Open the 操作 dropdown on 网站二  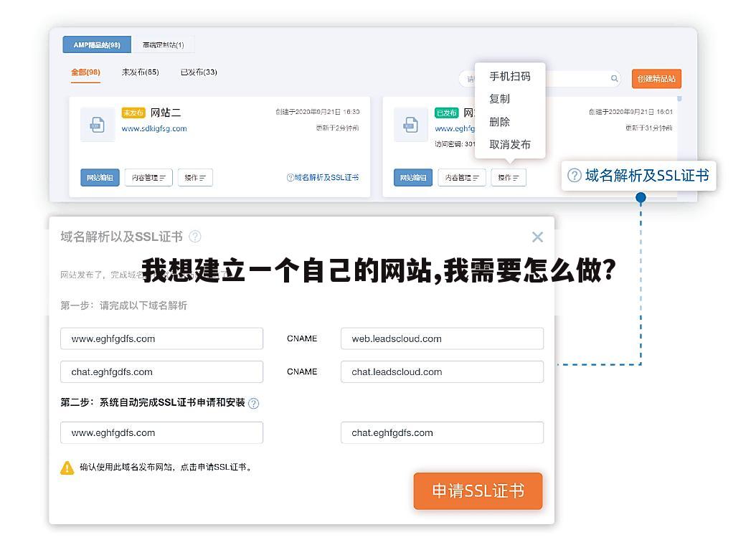[195, 177]
